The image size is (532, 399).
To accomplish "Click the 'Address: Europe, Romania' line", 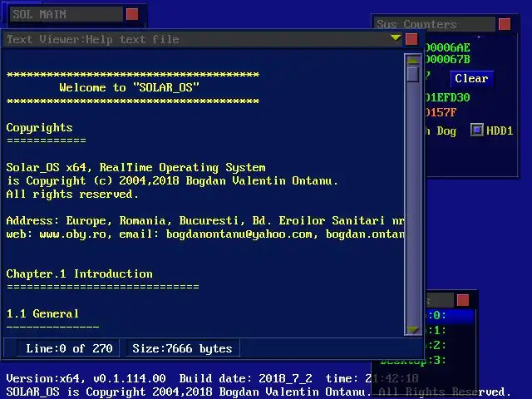I will pos(205,220).
